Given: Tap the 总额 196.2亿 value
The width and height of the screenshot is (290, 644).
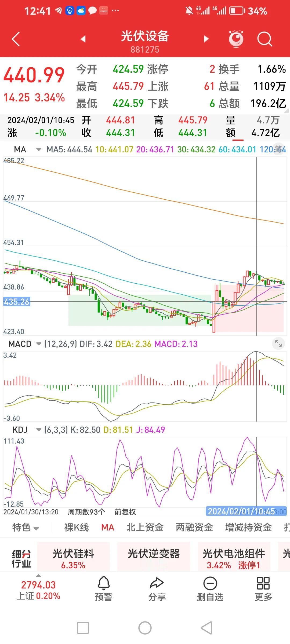Looking at the screenshot, I should [268, 103].
